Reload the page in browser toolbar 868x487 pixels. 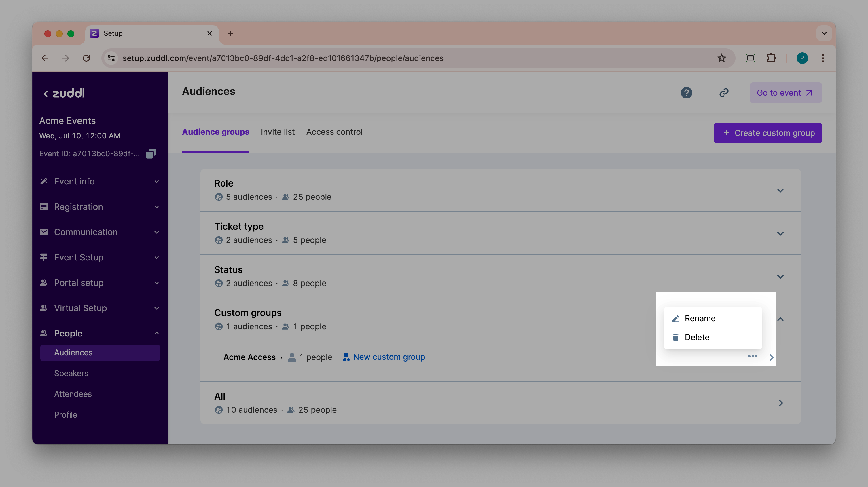click(87, 58)
